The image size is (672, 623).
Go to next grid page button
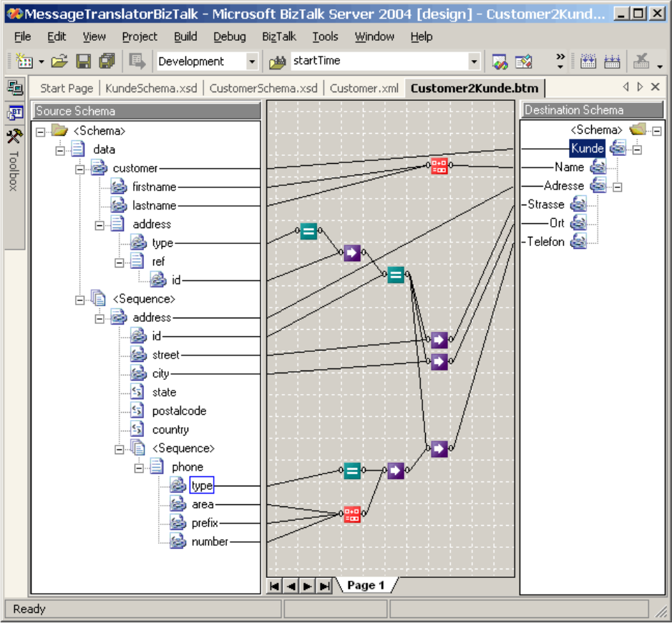pyautogui.click(x=308, y=586)
